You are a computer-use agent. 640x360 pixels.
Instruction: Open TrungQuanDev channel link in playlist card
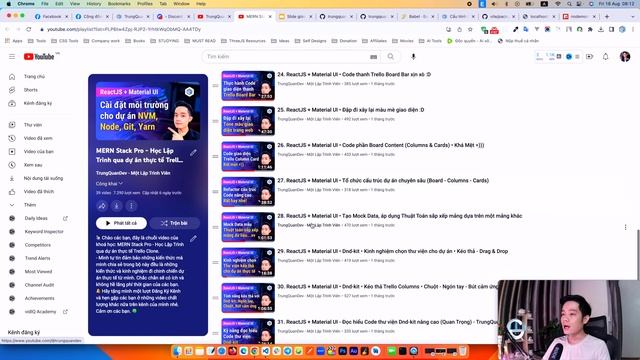[x=133, y=173]
